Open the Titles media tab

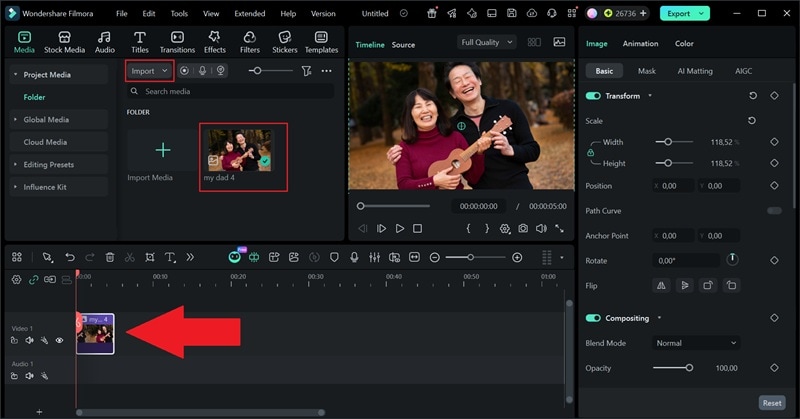(x=139, y=42)
